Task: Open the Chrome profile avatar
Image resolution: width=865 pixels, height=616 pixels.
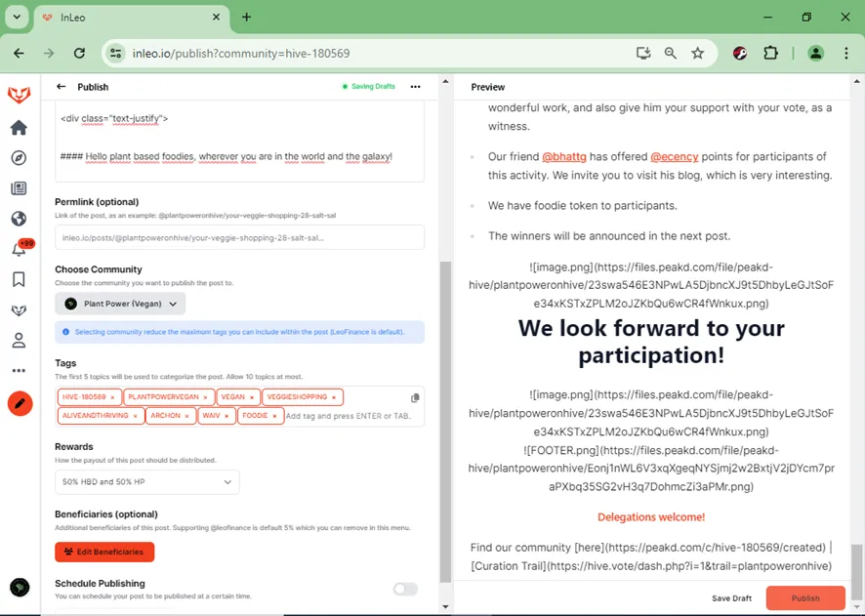Action: click(x=816, y=53)
